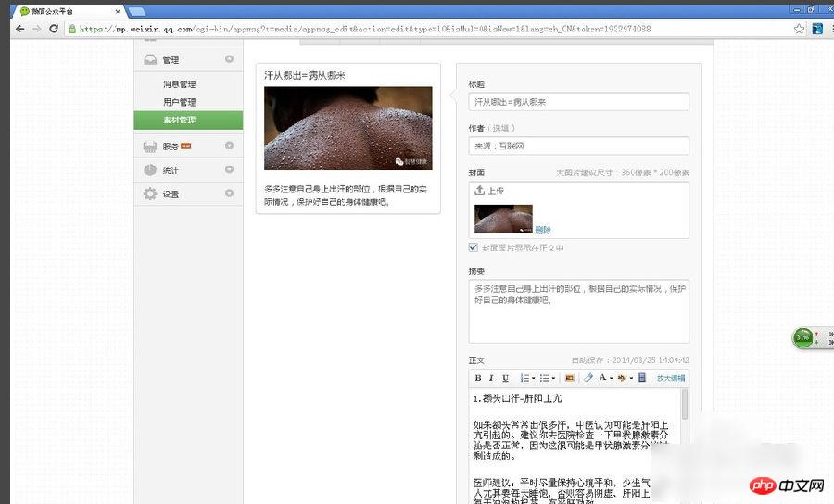The width and height of the screenshot is (834, 504).
Task: Expand the 服务 section arrow
Action: tap(229, 145)
